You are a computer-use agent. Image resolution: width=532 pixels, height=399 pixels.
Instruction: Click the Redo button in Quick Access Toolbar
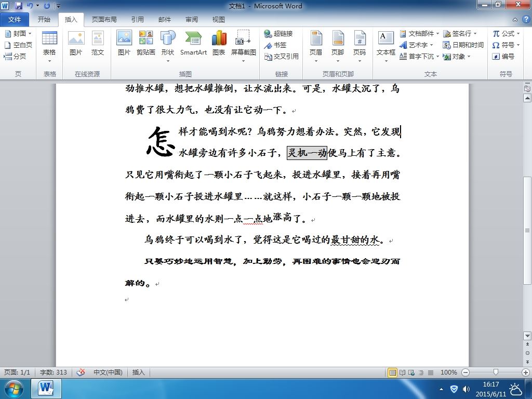47,6
